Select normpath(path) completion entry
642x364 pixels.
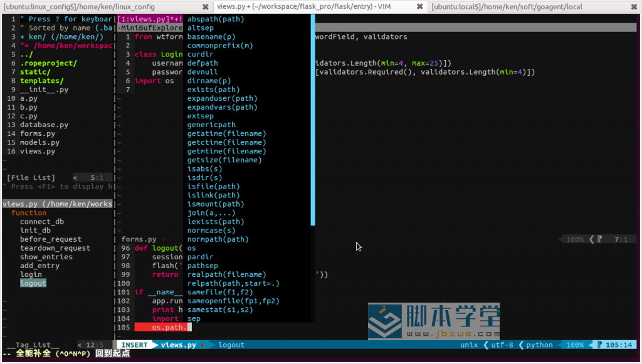[x=218, y=239]
